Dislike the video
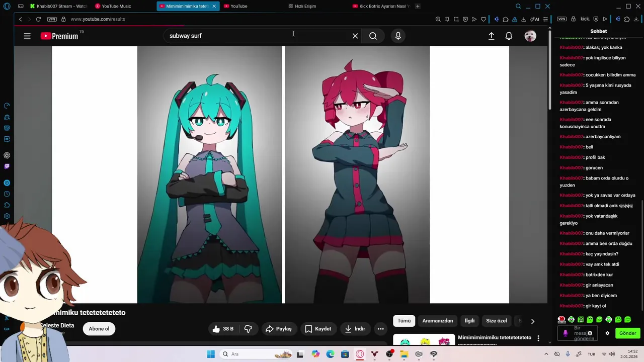Image resolution: width=644 pixels, height=362 pixels. pos(248,329)
